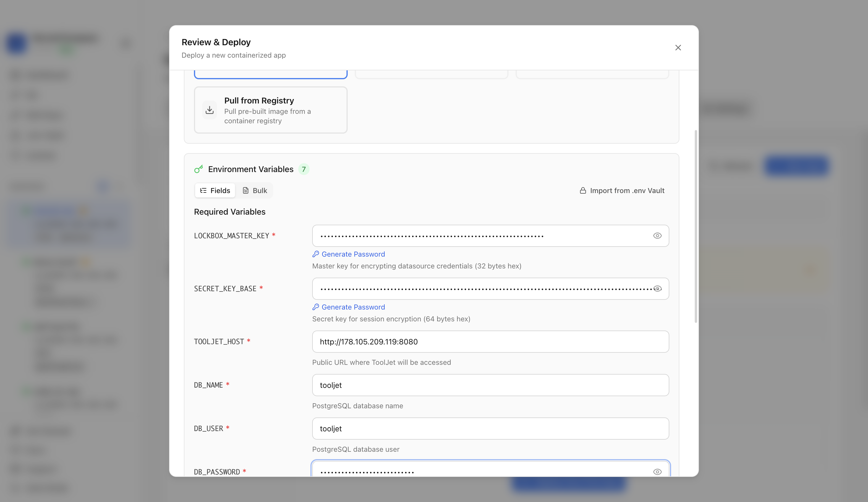The height and width of the screenshot is (502, 868).
Task: Click the Environment Variables heading
Action: pyautogui.click(x=251, y=169)
